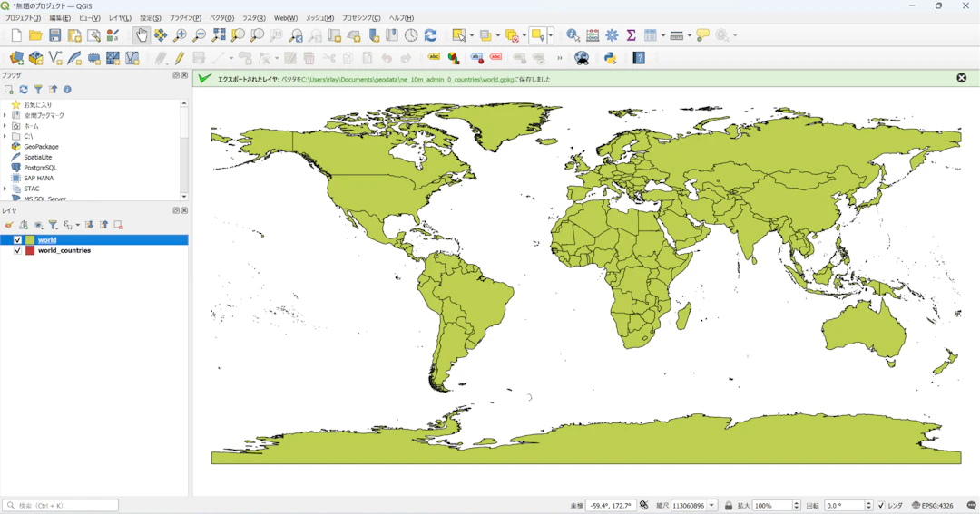The image size is (980, 514).
Task: Click the red world_countries color swatch
Action: (30, 250)
